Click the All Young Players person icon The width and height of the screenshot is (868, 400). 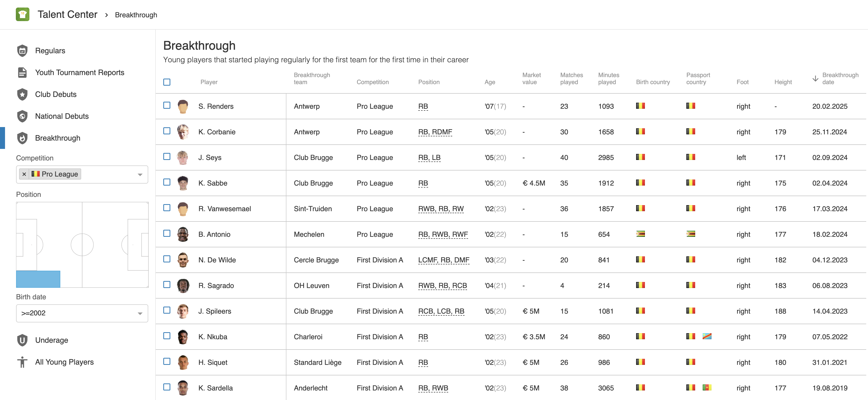click(22, 362)
